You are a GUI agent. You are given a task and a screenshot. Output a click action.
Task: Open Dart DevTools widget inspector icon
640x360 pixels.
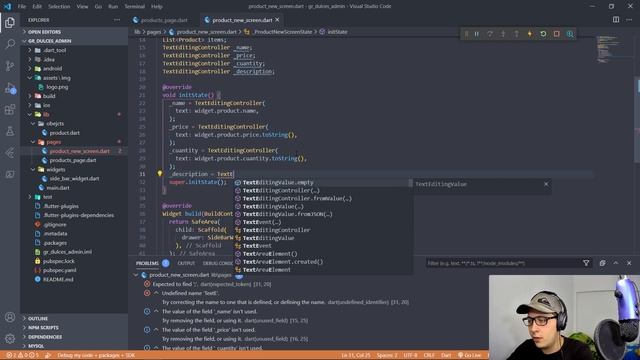[x=570, y=34]
